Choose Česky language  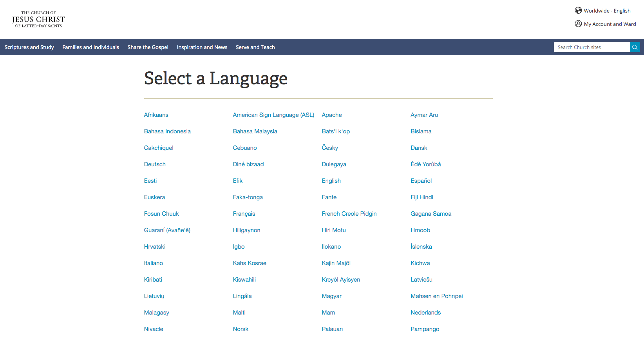pyautogui.click(x=330, y=148)
